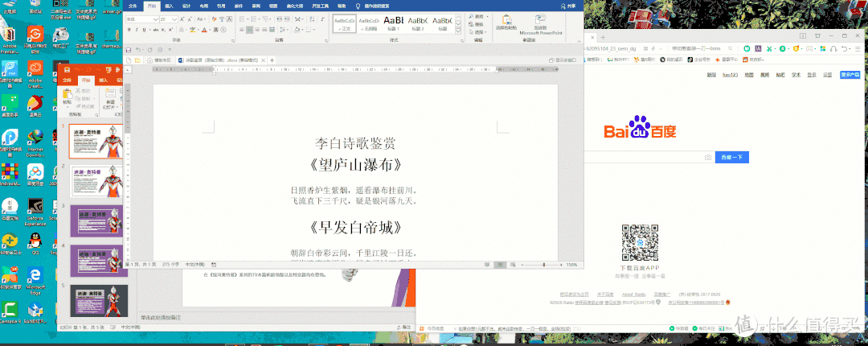Click the bullet list icon in Word
The width and height of the screenshot is (868, 346).
pos(242,19)
